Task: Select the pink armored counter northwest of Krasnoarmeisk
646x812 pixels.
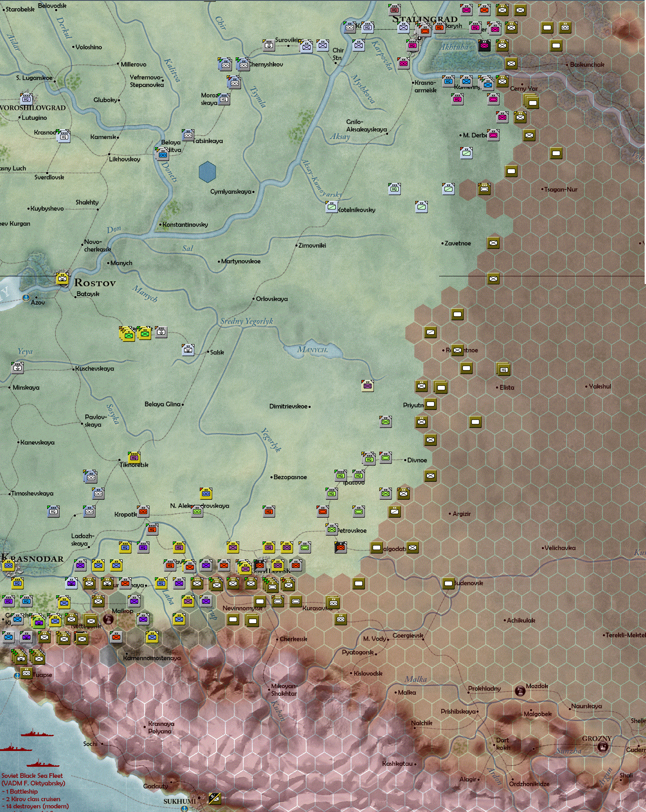Action: click(x=404, y=63)
